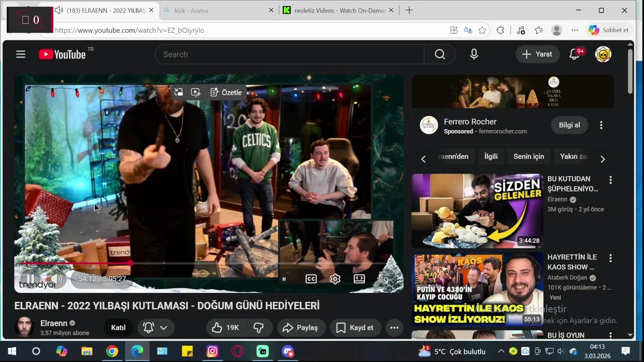
Task: Switch to the kick - Arama tab
Action: click(x=219, y=10)
